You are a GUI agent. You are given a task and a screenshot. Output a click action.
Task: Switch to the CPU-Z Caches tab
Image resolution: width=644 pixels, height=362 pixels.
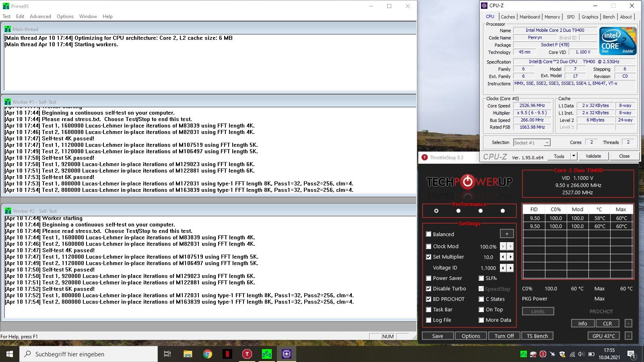[508, 17]
